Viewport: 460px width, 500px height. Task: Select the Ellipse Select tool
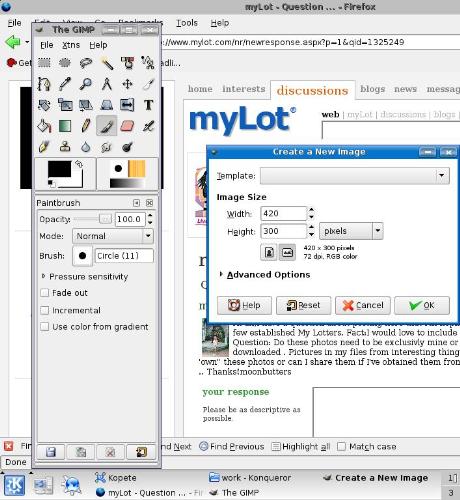65,63
